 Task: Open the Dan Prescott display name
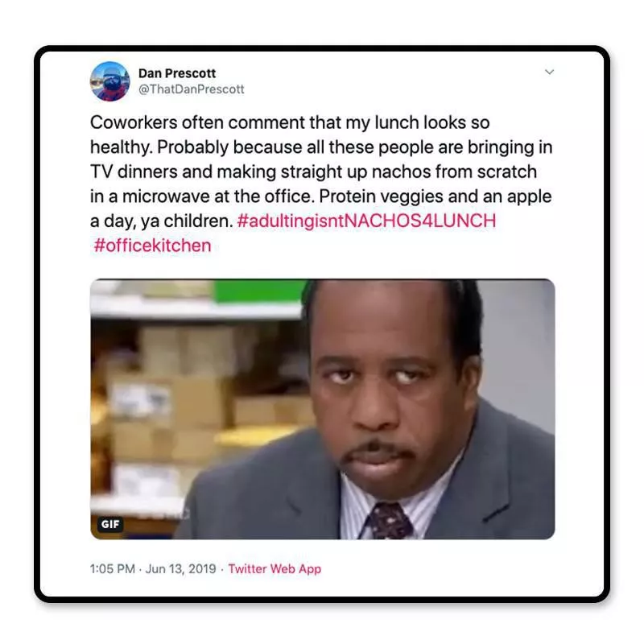click(x=177, y=73)
